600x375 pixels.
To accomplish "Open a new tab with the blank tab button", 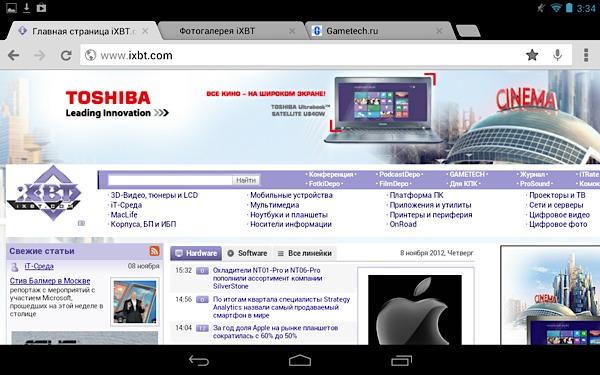I will coord(468,31).
